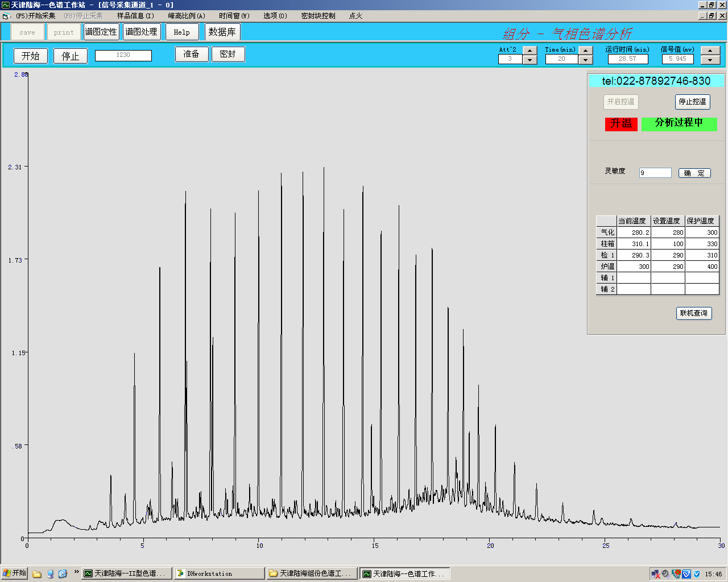Screen dimensions: 728x582
Task: Click the signal value up arrow
Action: click(710, 51)
